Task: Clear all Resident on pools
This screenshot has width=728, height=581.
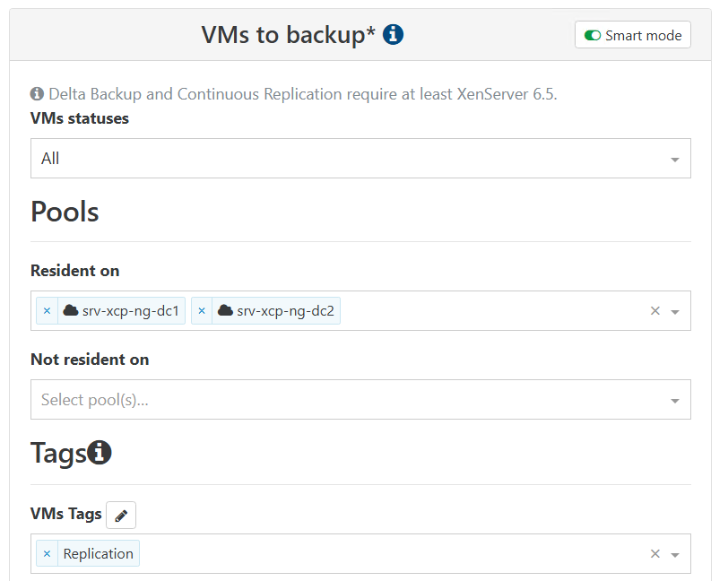Action: (654, 311)
